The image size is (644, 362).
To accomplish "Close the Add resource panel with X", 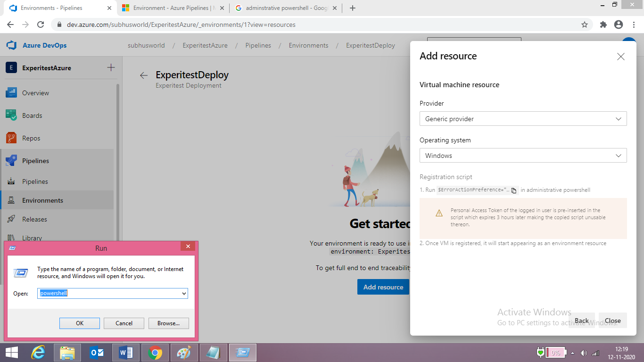I will (x=621, y=57).
